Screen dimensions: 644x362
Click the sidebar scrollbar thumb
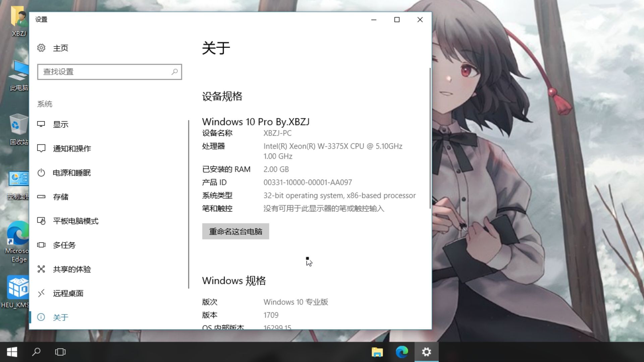[189, 204]
